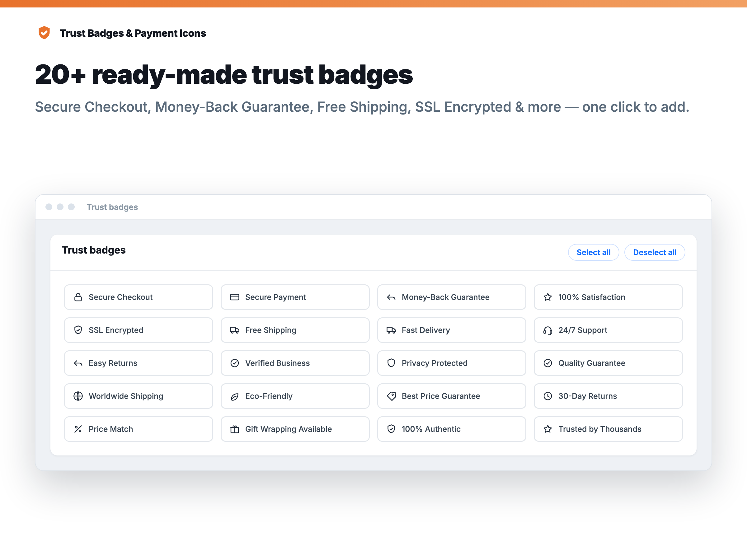Click the Select all button
This screenshot has width=747, height=560.
tap(593, 253)
